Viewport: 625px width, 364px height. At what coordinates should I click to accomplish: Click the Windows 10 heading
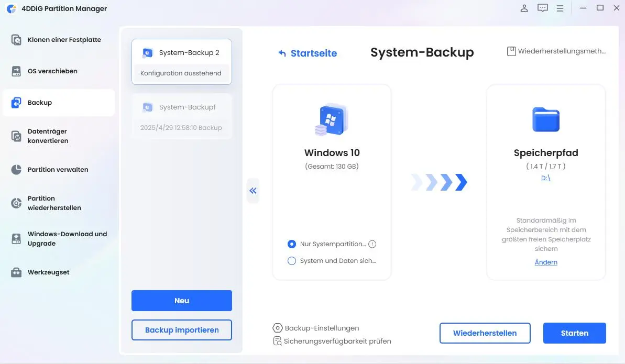pos(332,153)
